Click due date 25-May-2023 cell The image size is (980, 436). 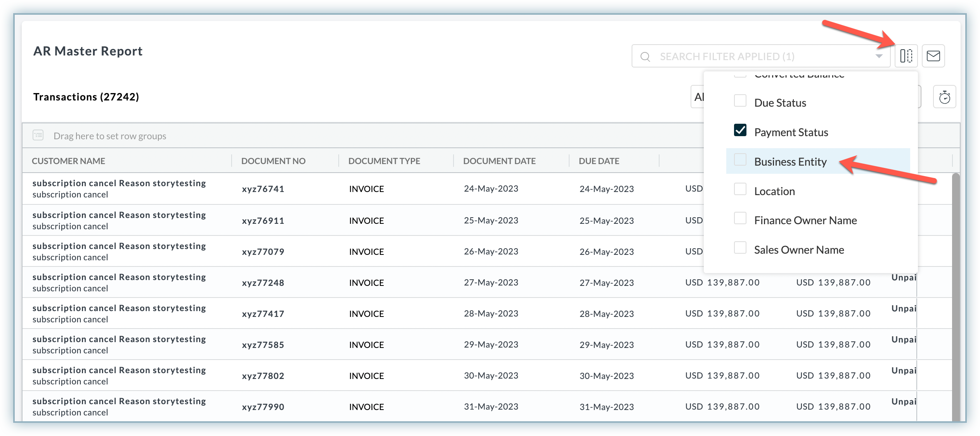coord(607,221)
